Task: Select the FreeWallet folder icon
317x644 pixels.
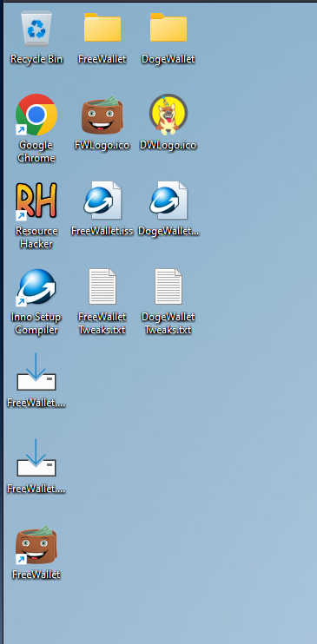Action: pos(102,28)
